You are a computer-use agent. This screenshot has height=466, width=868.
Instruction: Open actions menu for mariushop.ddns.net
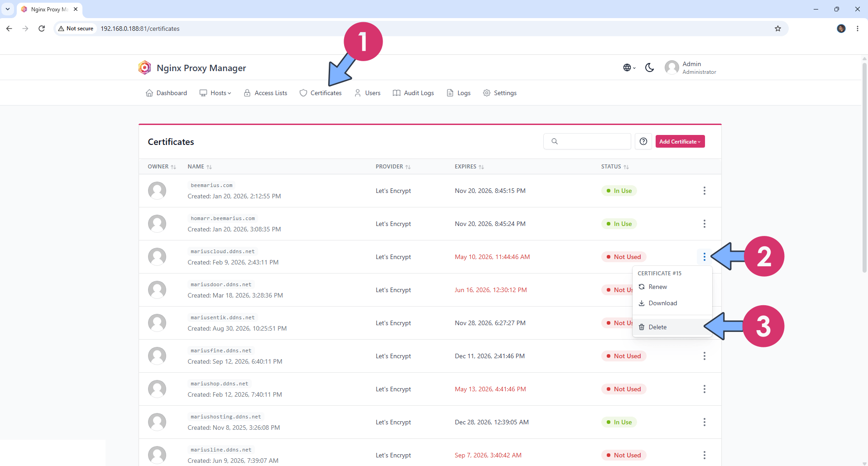[x=705, y=389]
